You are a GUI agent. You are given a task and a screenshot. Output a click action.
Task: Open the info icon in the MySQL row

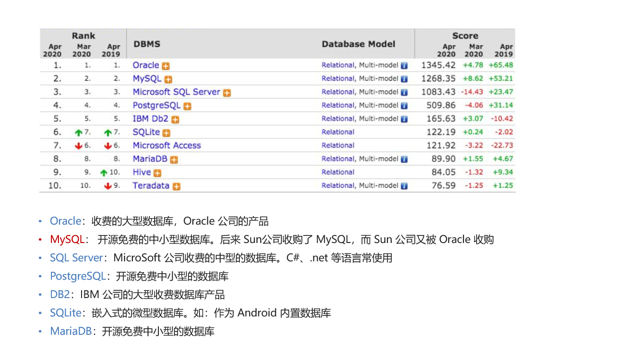coord(404,79)
